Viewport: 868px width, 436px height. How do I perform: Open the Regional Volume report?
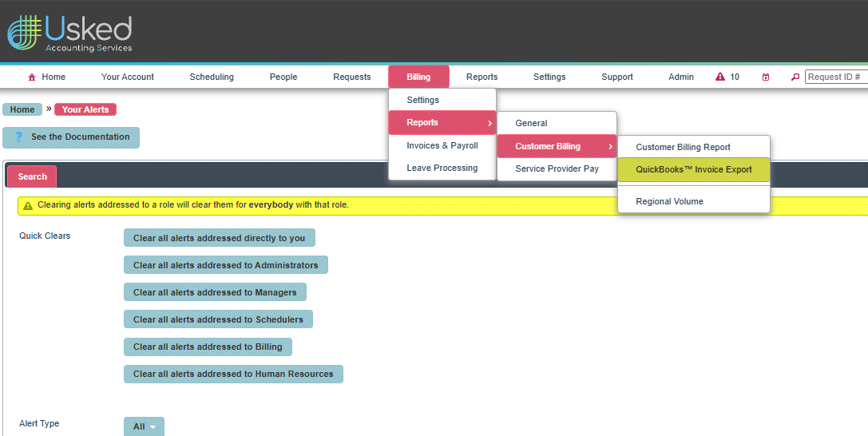coord(694,201)
